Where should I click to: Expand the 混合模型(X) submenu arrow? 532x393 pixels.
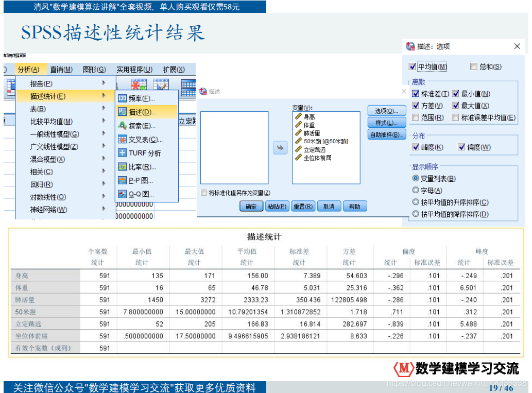(x=104, y=159)
